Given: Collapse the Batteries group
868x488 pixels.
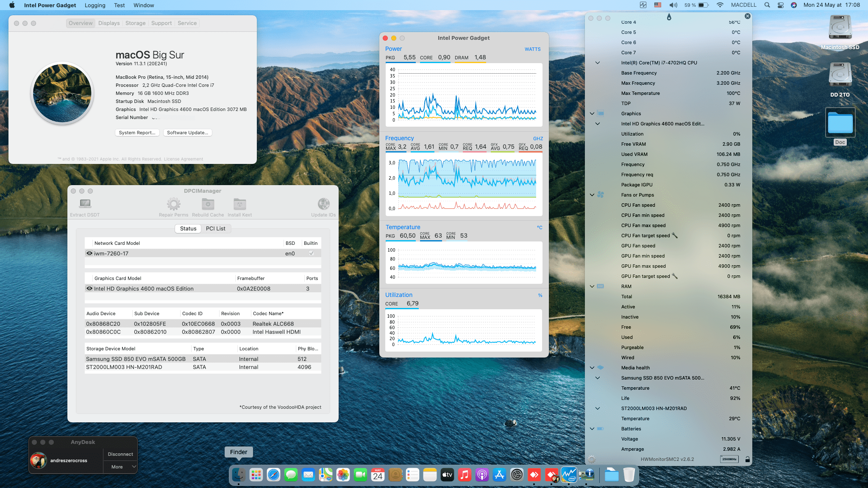Looking at the screenshot, I should (592, 429).
